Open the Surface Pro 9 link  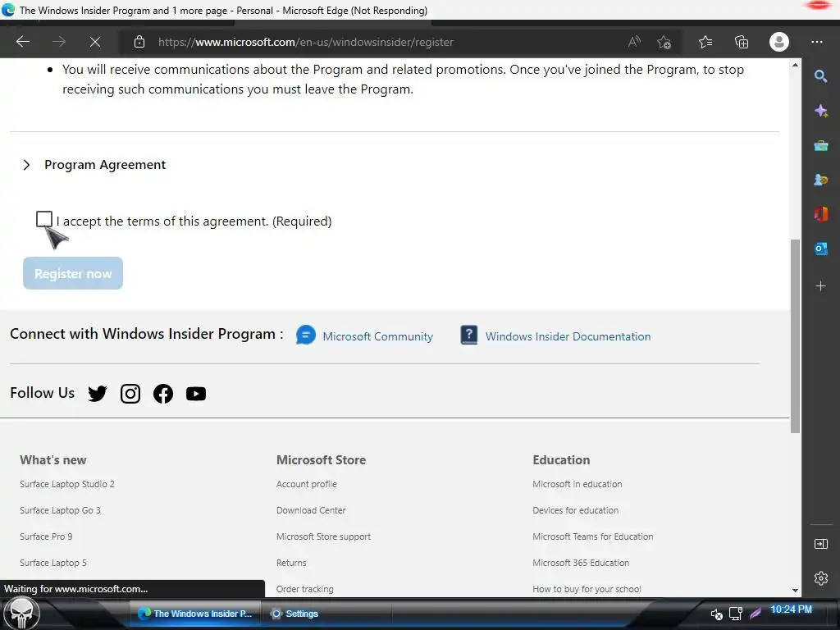(46, 536)
